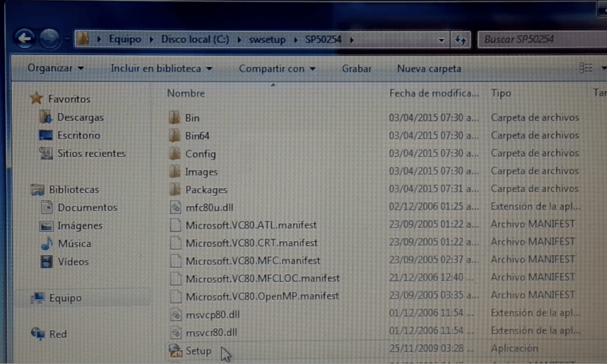Open the Bin folder icon
The image size is (607, 364).
click(175, 117)
